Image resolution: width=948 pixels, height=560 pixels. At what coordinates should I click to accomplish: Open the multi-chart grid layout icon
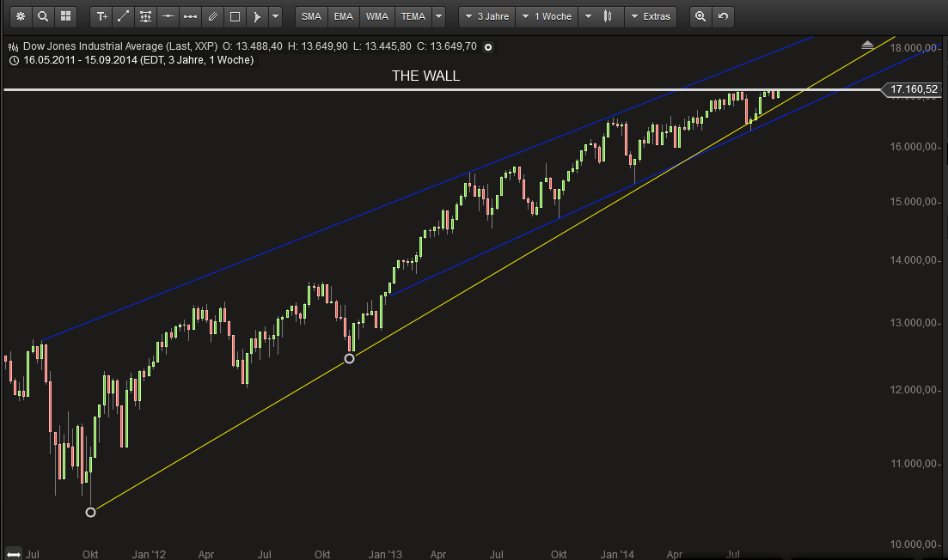pyautogui.click(x=65, y=16)
